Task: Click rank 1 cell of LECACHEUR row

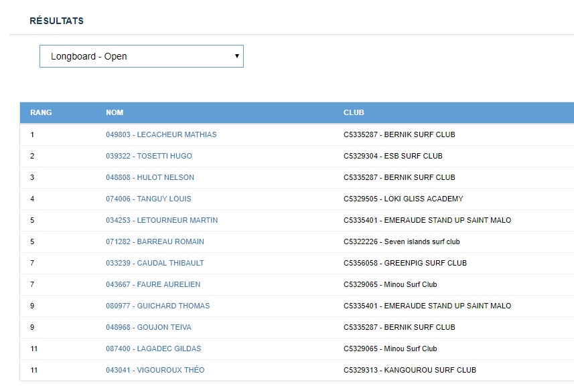Action: (x=32, y=134)
